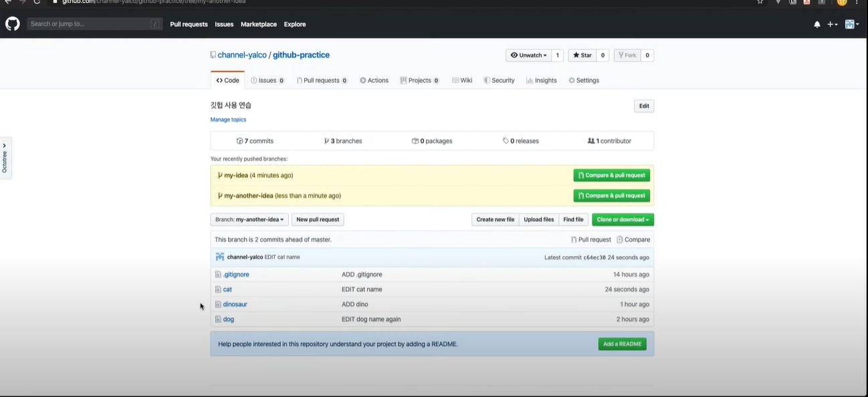Open the EDIT cat name latest commit message

point(282,257)
